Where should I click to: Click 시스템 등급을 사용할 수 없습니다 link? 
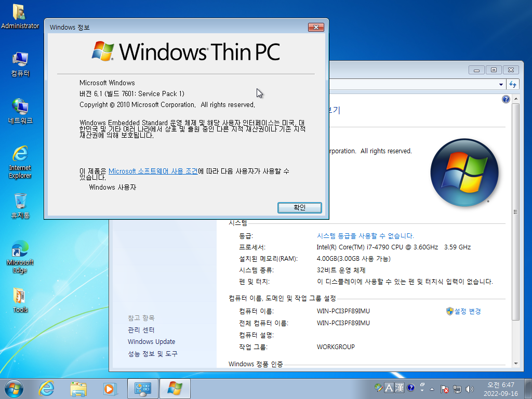(365, 236)
